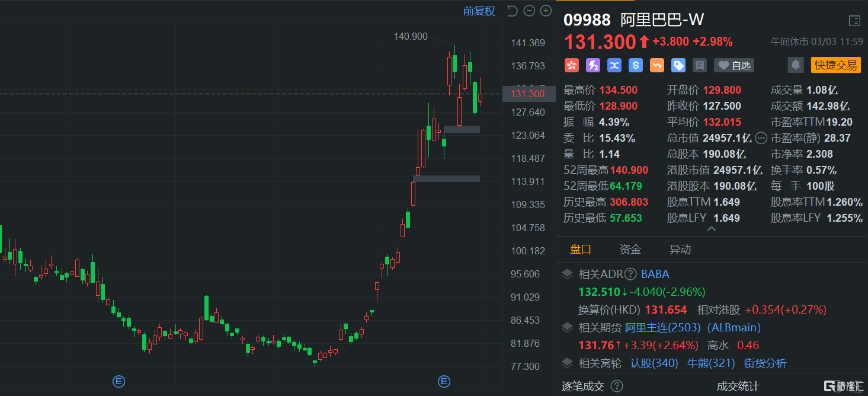This screenshot has width=868, height=396.
Task: Click the ellipsis icon beside 总市值
Action: (761, 138)
